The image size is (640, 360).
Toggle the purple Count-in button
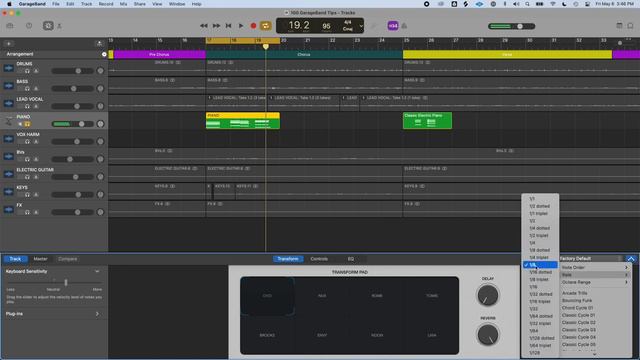(x=393, y=26)
